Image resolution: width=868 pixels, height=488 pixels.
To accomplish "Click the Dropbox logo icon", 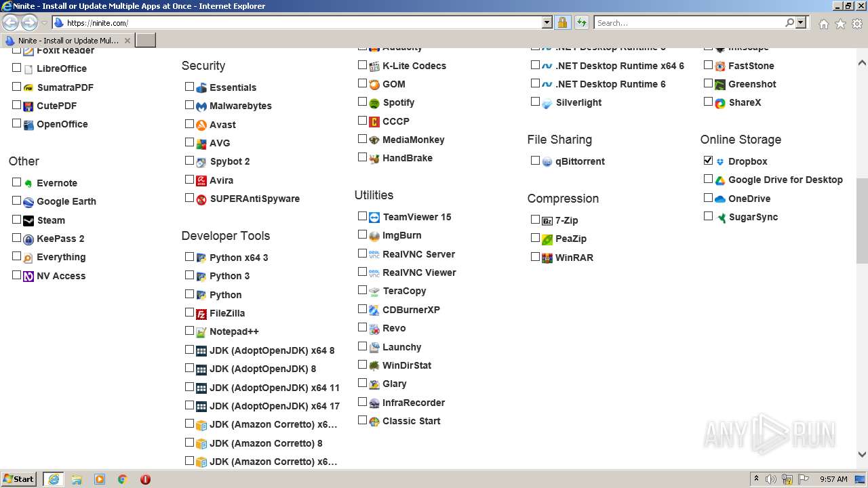I will tap(720, 162).
